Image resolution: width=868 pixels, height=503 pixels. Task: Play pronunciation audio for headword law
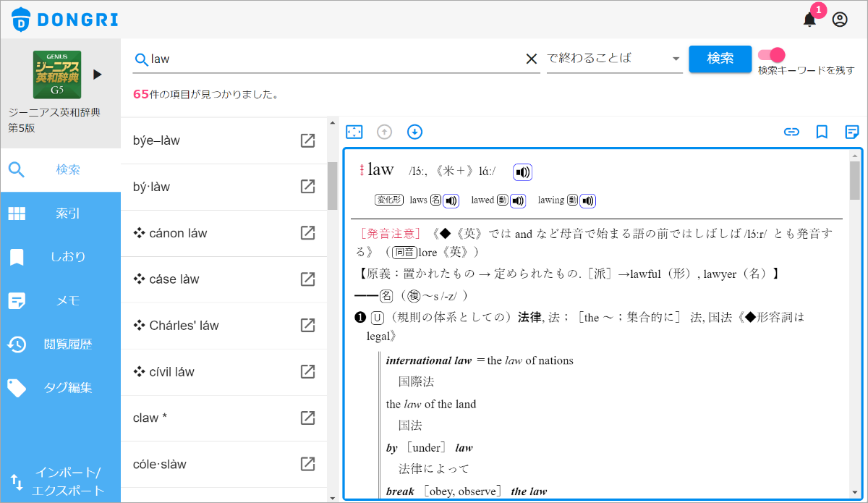coord(522,172)
